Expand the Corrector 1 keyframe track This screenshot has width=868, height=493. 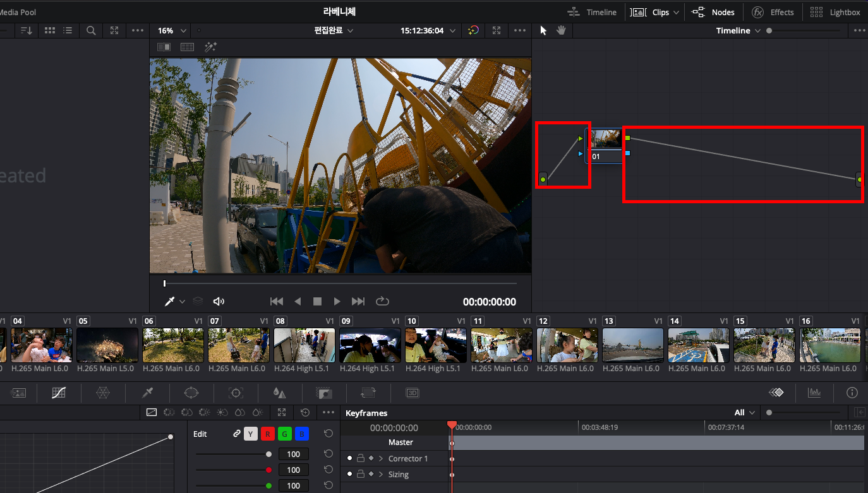[x=381, y=458]
